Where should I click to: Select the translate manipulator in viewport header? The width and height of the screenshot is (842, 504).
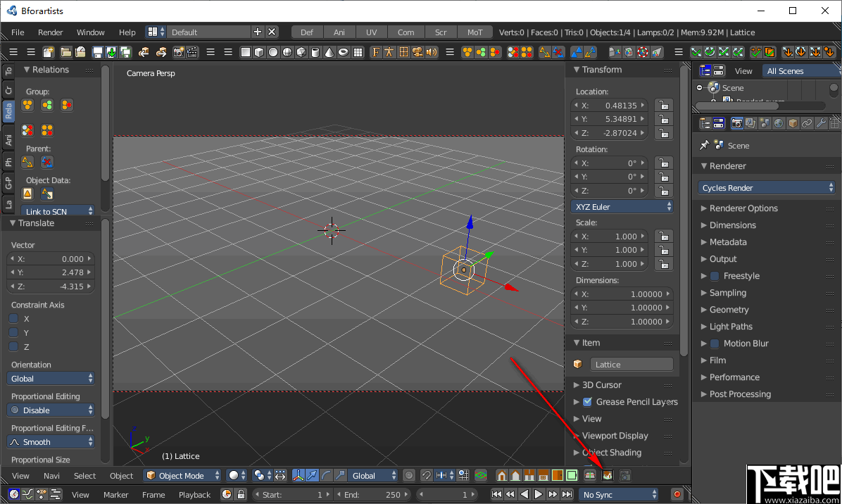[x=312, y=475]
